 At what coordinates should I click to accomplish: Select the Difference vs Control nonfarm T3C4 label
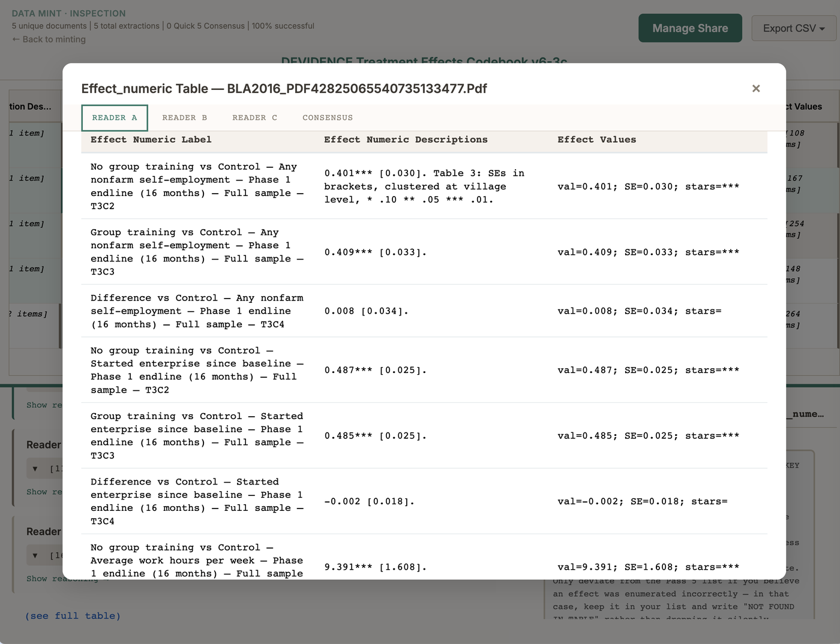(x=197, y=311)
